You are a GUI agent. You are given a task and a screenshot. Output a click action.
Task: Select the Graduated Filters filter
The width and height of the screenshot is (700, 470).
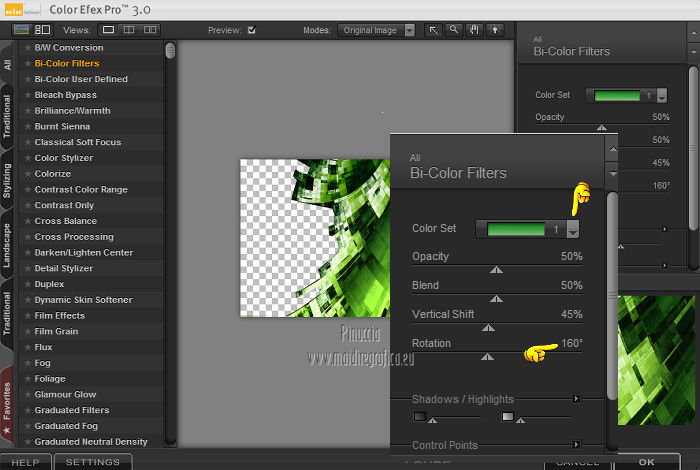click(x=72, y=410)
